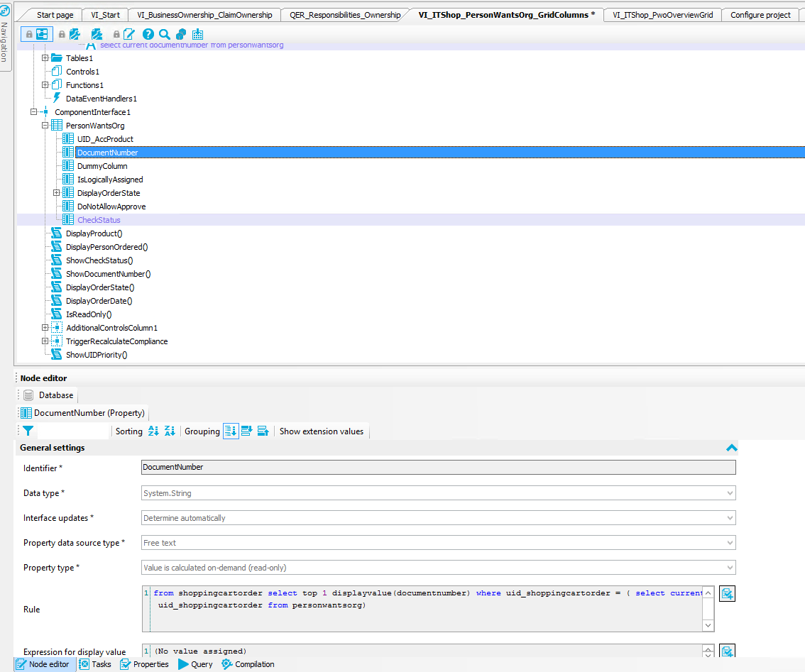Open the Configure project tab

[760, 15]
